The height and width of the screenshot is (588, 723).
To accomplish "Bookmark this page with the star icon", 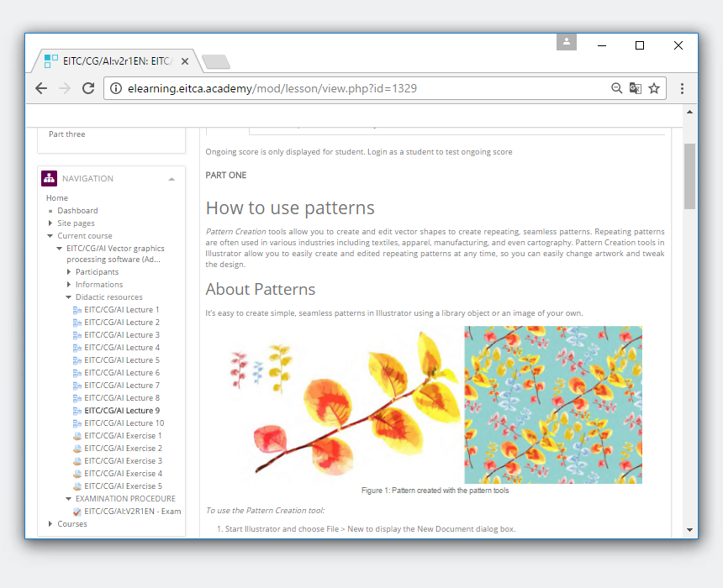I will click(x=654, y=88).
